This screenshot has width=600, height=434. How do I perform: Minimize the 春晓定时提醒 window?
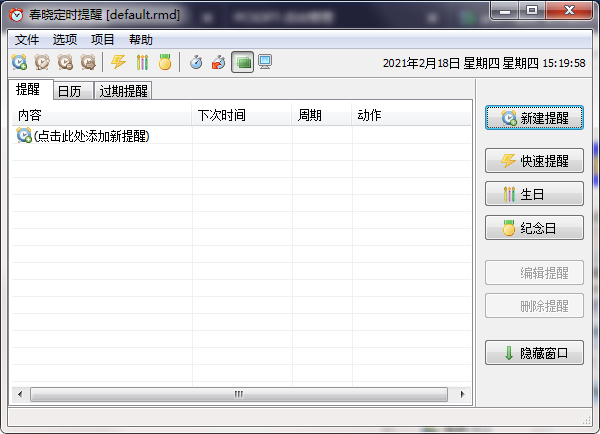[504, 11]
